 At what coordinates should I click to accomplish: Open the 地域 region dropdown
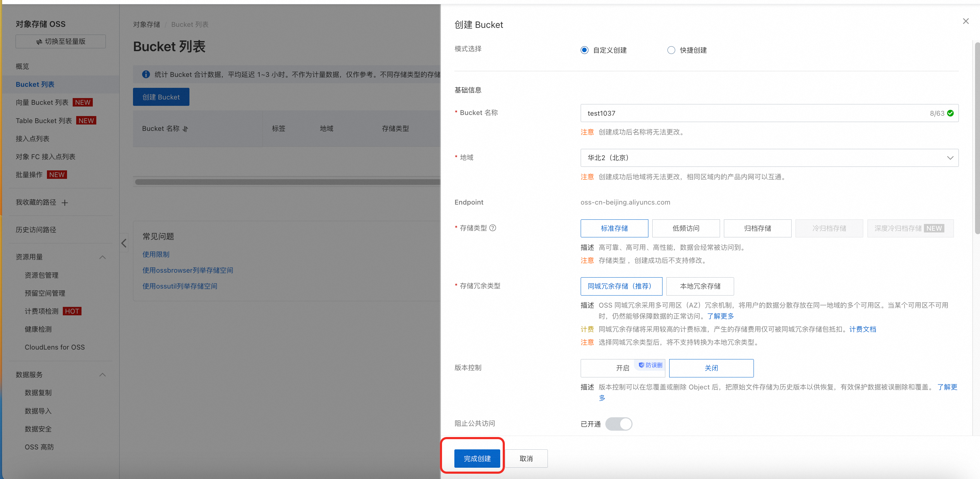click(769, 158)
